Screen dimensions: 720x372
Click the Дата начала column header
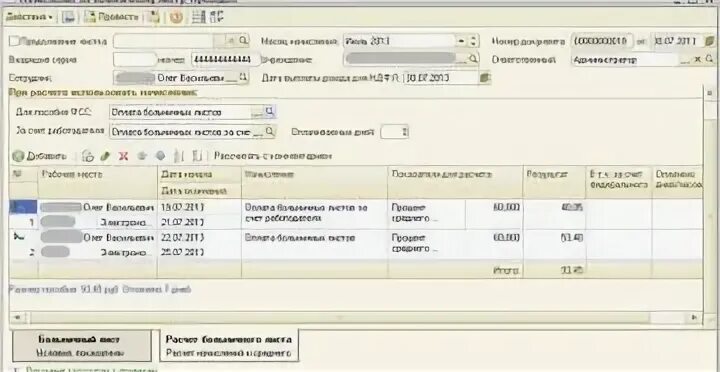pos(199,175)
